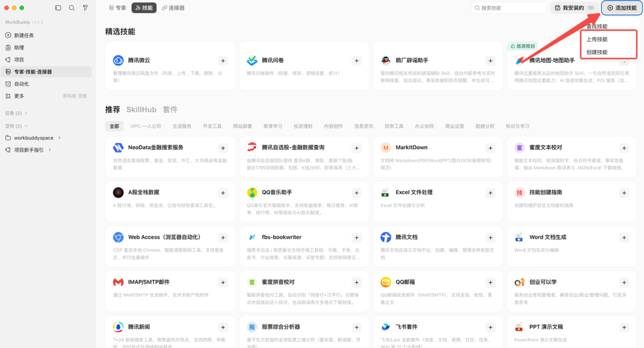Add the 腾讯文档 skill with plus
The height and width of the screenshot is (348, 644).
click(490, 238)
